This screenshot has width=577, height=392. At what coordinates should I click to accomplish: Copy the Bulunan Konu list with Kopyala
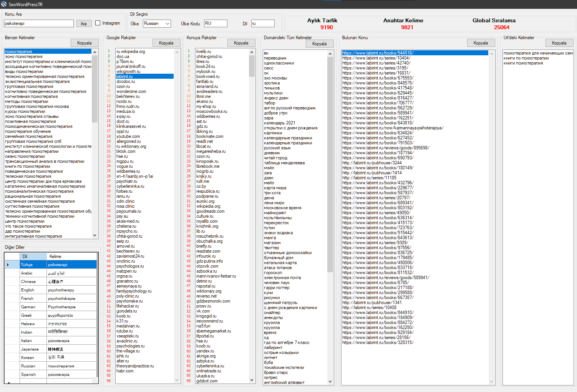pyautogui.click(x=481, y=43)
